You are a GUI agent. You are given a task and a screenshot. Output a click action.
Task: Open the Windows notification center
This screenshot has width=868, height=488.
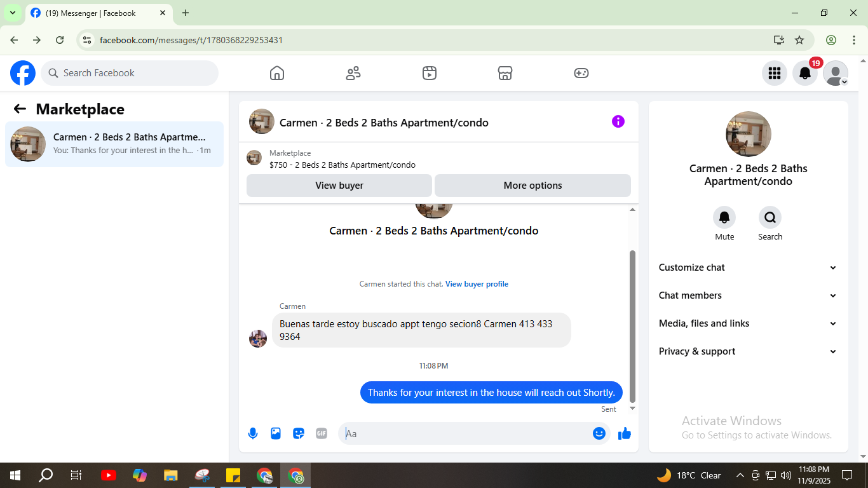[847, 475]
